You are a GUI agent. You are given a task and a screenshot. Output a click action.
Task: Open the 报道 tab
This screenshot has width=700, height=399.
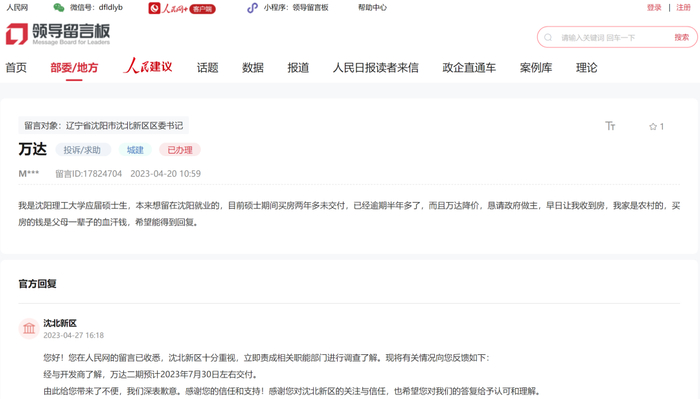point(298,67)
